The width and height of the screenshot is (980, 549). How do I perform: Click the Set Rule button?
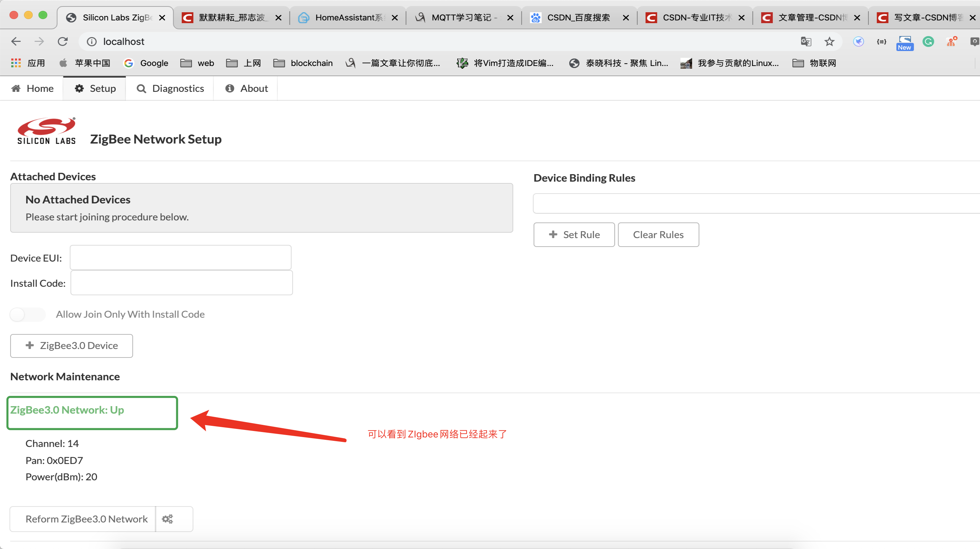(x=574, y=235)
